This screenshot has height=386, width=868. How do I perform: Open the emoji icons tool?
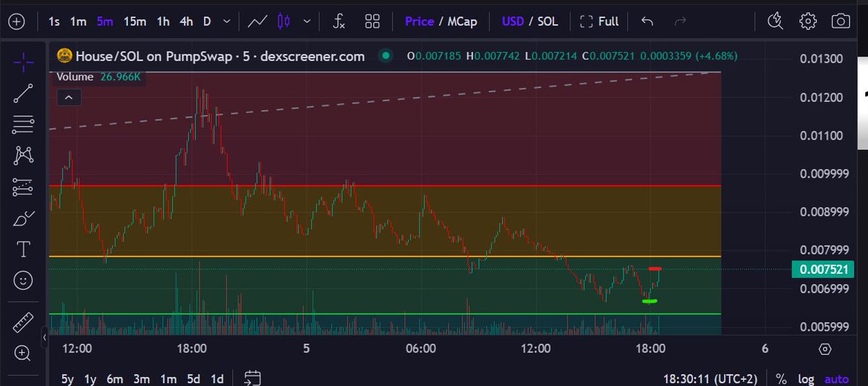click(x=23, y=280)
